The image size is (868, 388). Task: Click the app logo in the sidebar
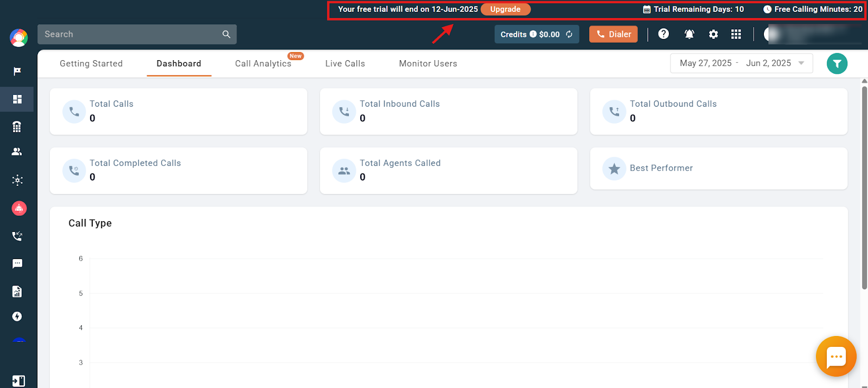point(19,37)
